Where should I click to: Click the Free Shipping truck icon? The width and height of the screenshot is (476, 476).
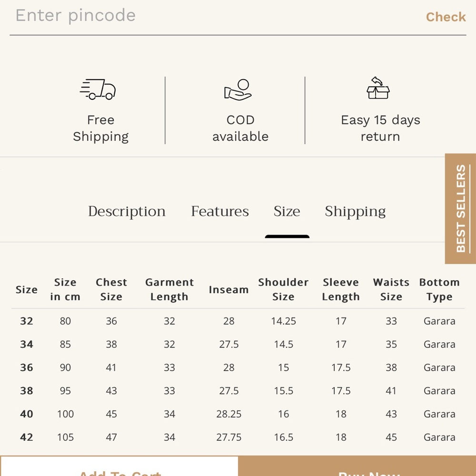(98, 89)
